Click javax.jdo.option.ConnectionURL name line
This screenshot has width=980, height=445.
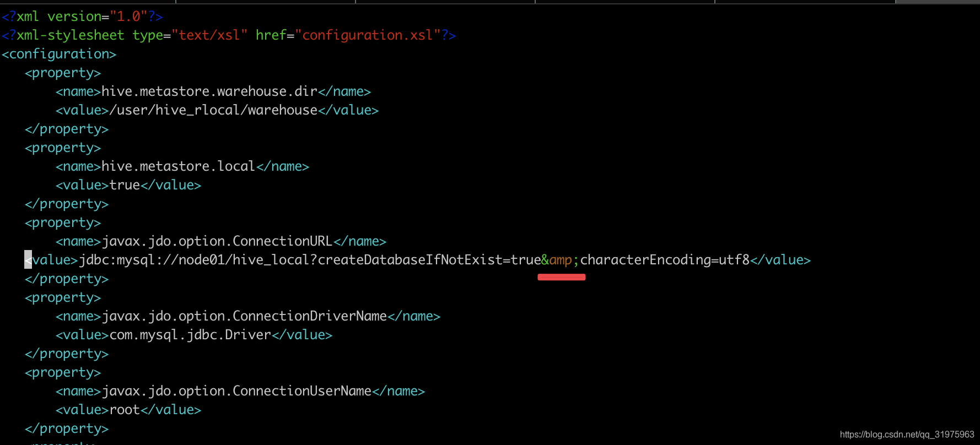coord(221,241)
